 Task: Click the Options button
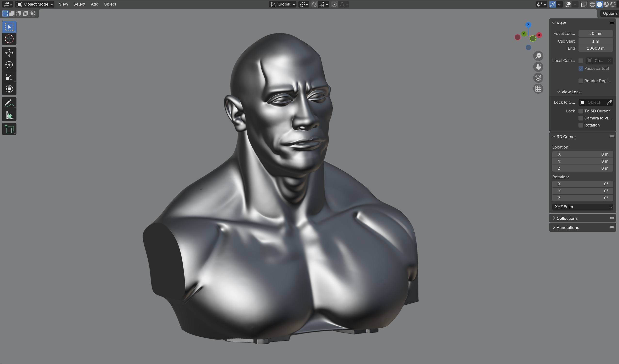click(610, 14)
